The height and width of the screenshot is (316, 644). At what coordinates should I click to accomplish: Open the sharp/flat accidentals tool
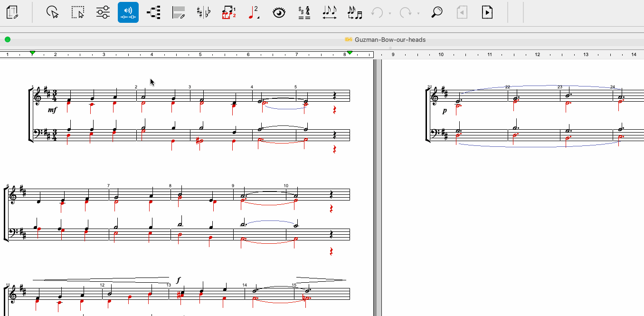coord(204,12)
